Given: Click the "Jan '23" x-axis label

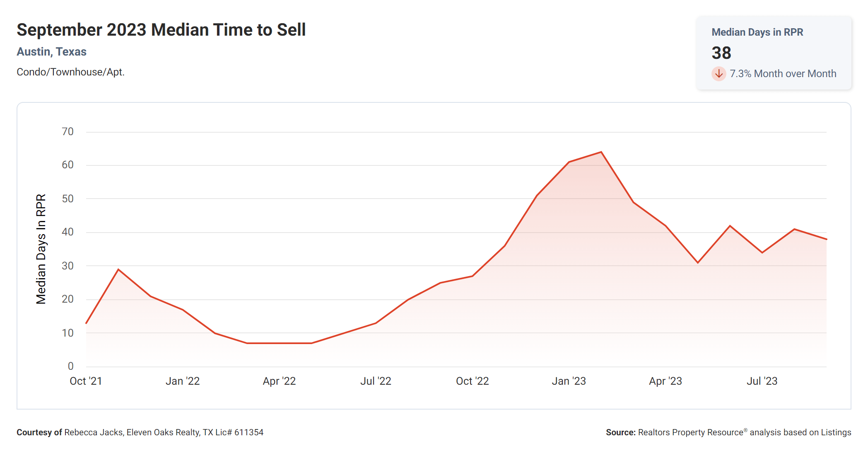Looking at the screenshot, I should (569, 381).
